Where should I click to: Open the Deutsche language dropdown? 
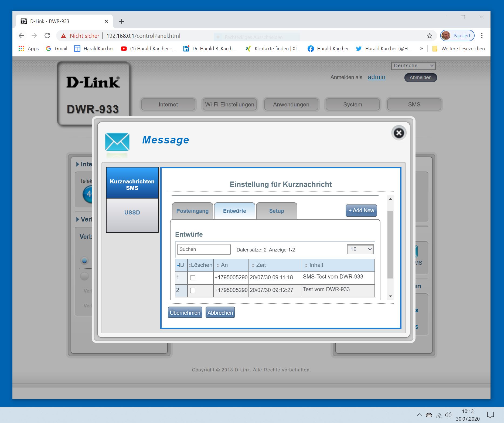413,66
